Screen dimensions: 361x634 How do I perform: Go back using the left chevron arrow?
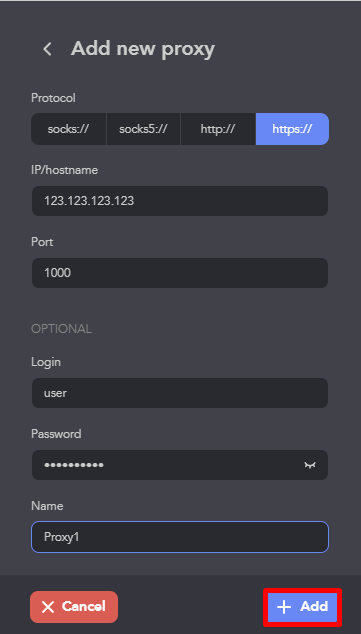[x=47, y=49]
